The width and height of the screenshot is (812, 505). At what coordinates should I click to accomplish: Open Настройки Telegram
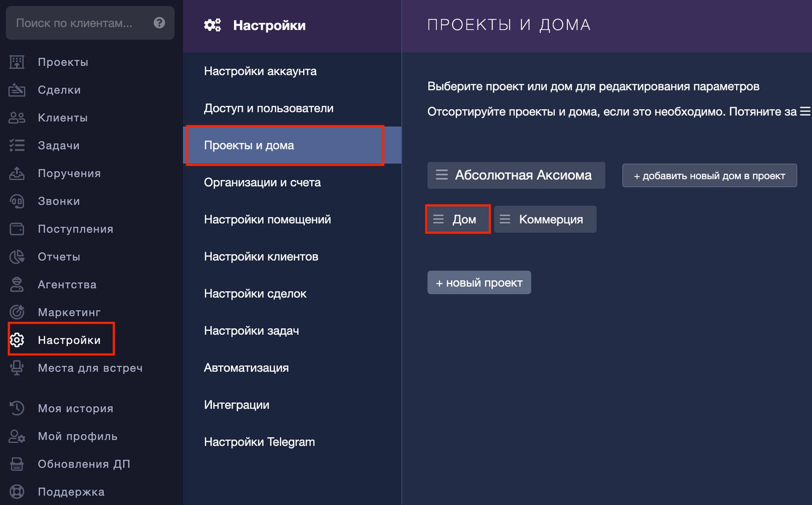coord(292,442)
